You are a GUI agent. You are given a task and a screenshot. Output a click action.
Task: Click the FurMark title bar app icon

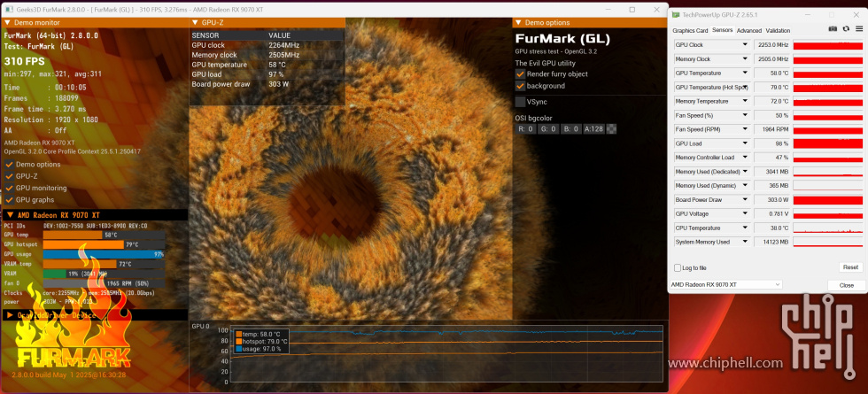[8, 10]
